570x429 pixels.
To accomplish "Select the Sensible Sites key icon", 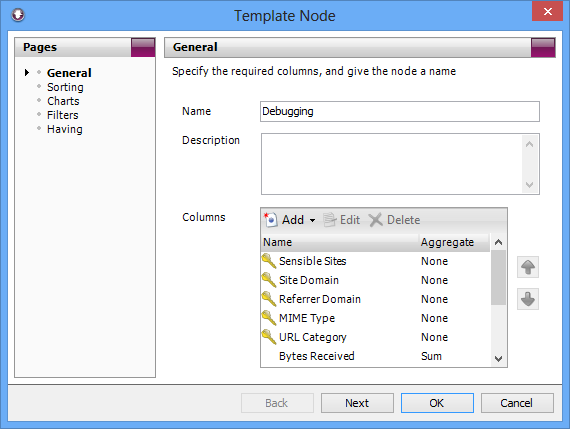I will pos(269,261).
